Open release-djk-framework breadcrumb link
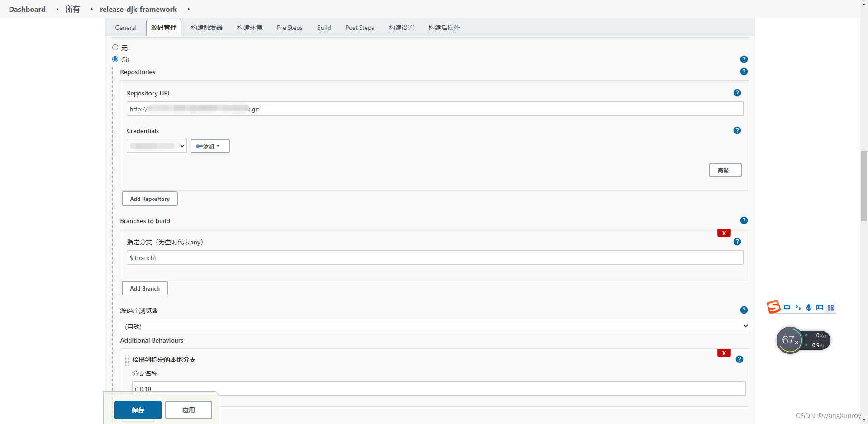Image resolution: width=868 pixels, height=424 pixels. tap(138, 9)
